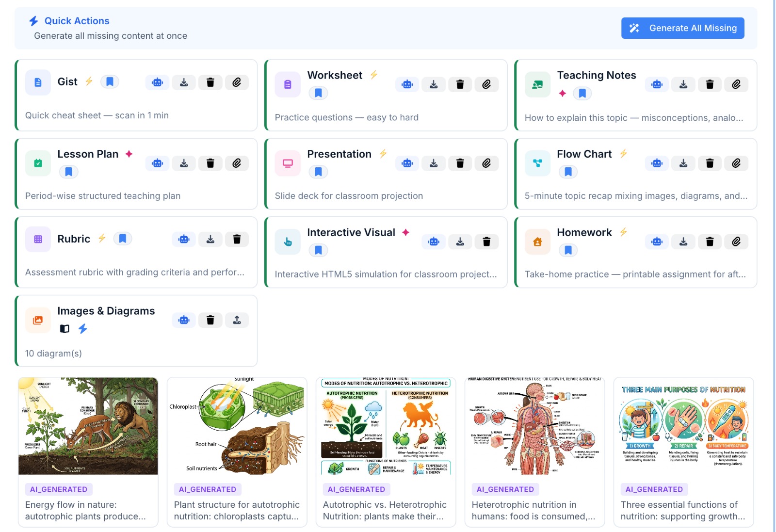Attach a file to Gist
Image resolution: width=776 pixels, height=532 pixels.
[x=237, y=82]
